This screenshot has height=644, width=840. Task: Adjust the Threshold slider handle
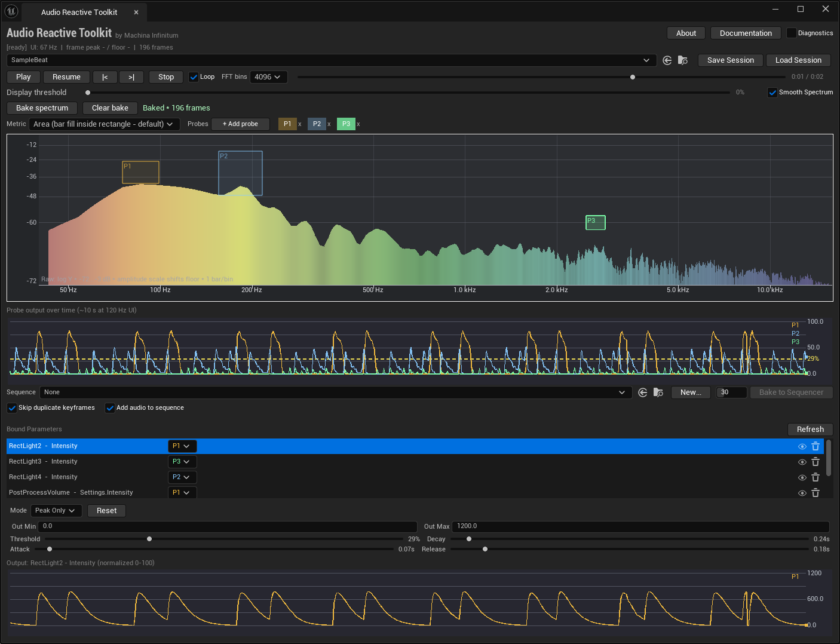[x=149, y=539]
